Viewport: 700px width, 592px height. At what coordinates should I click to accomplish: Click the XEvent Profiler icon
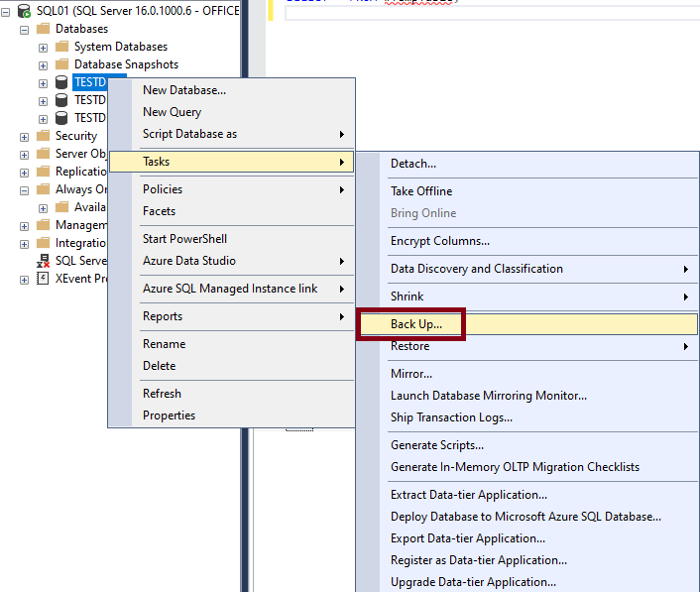click(x=43, y=279)
